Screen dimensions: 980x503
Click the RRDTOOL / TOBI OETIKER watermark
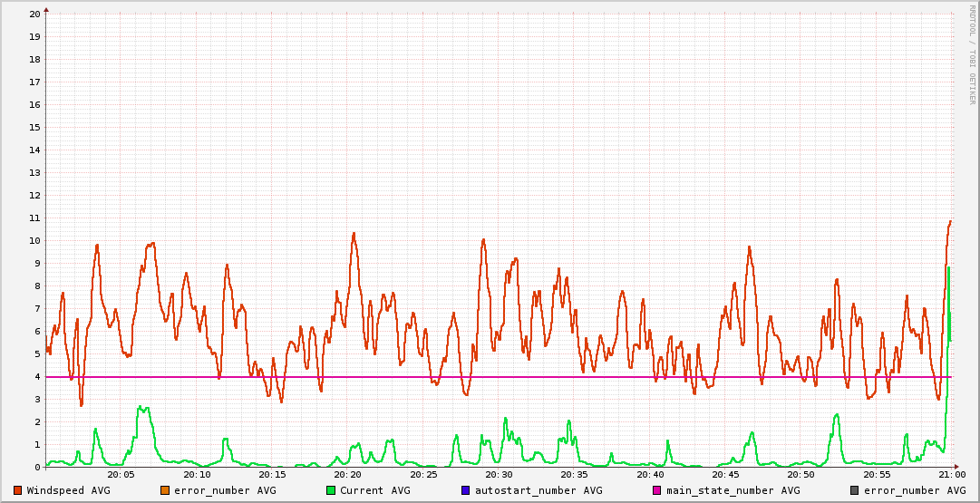point(972,54)
